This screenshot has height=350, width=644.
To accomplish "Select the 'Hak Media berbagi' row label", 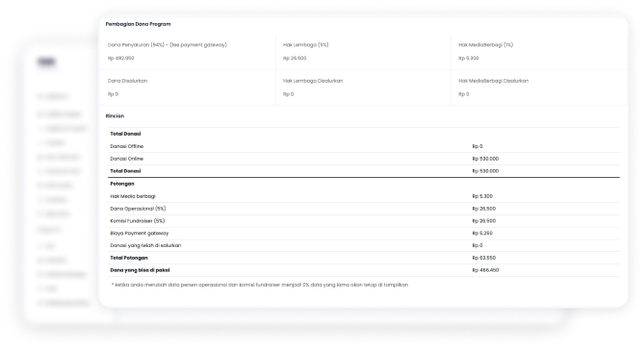I will pyautogui.click(x=133, y=196).
